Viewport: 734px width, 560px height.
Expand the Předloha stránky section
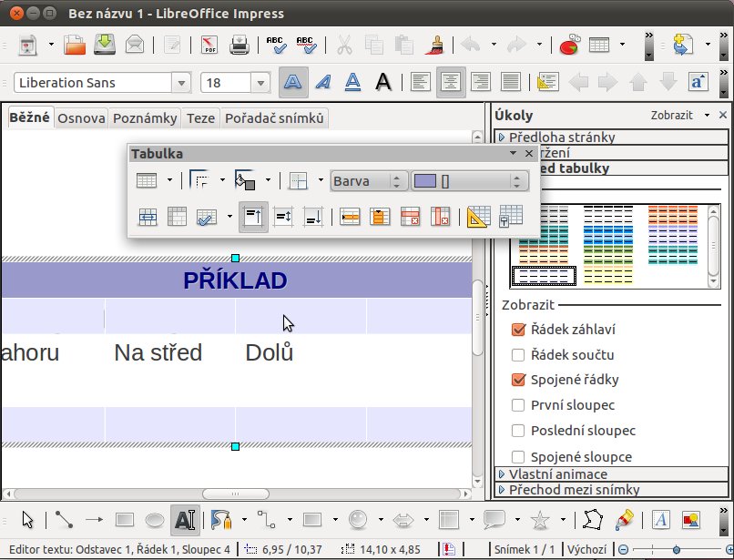(x=611, y=137)
